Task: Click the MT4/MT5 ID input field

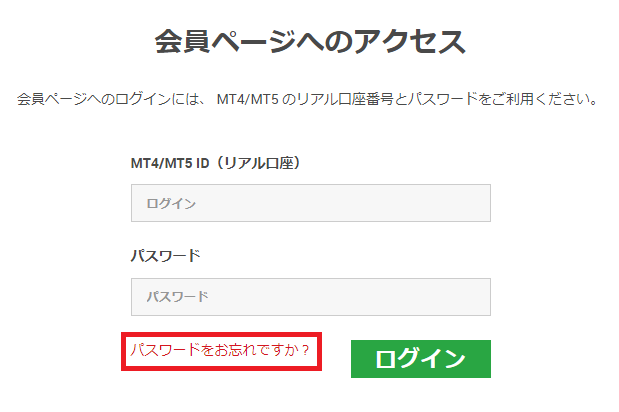Action: tap(310, 203)
